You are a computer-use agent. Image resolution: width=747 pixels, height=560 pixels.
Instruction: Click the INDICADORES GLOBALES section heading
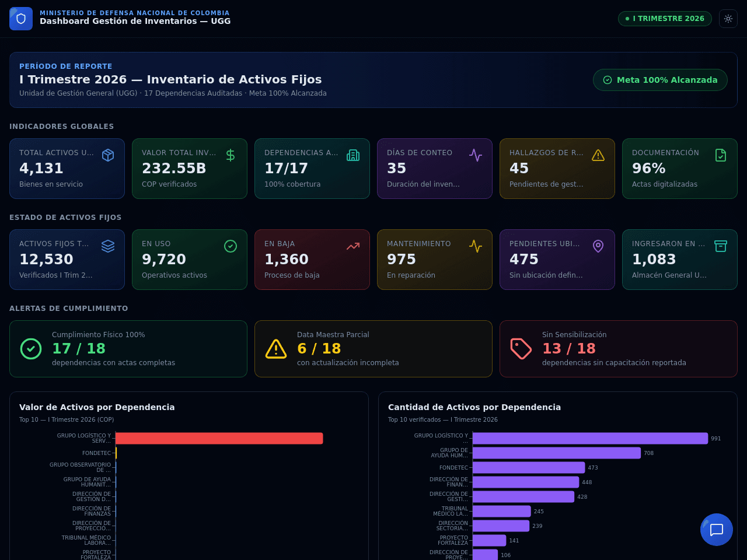[x=62, y=127]
